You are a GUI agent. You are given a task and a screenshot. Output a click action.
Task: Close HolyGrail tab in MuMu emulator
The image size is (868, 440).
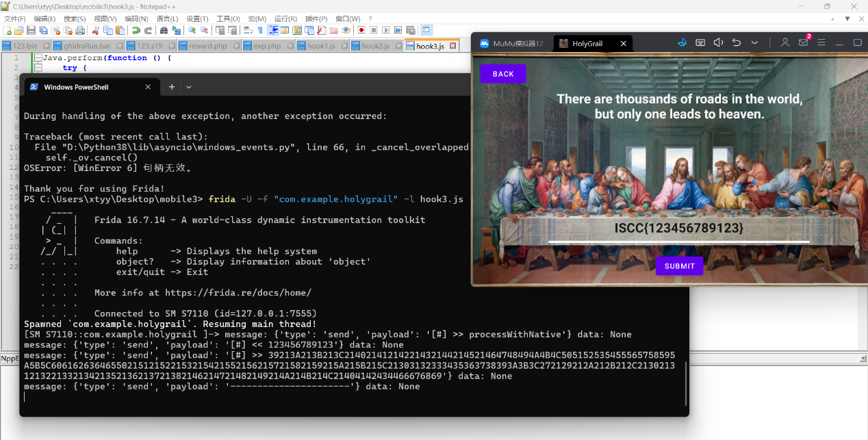click(623, 43)
